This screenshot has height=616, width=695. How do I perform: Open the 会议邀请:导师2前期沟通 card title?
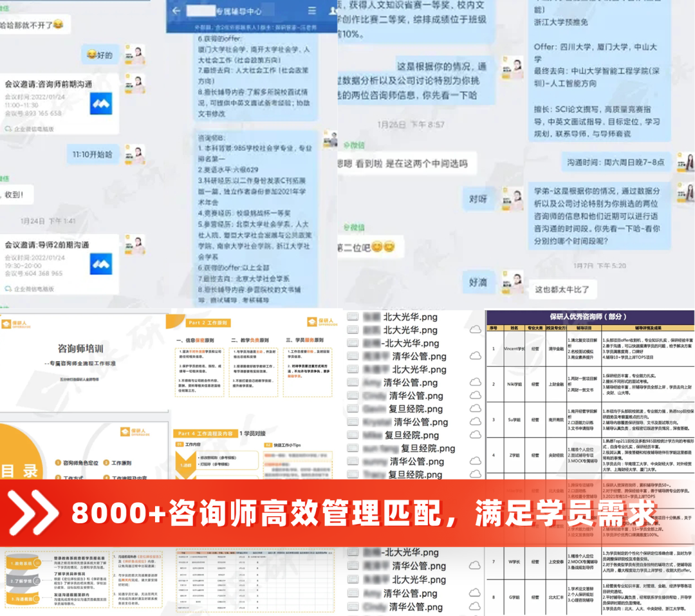coord(46,245)
